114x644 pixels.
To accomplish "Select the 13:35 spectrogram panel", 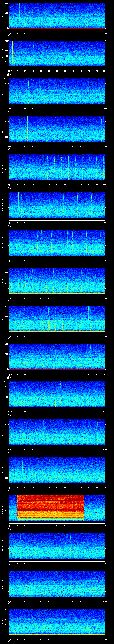I will pos(57,167).
